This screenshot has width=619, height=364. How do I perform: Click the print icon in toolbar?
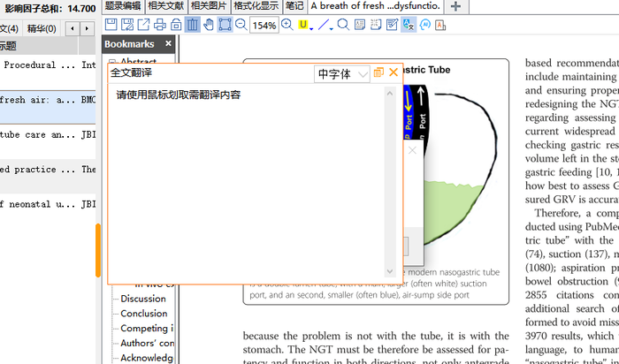pyautogui.click(x=160, y=25)
